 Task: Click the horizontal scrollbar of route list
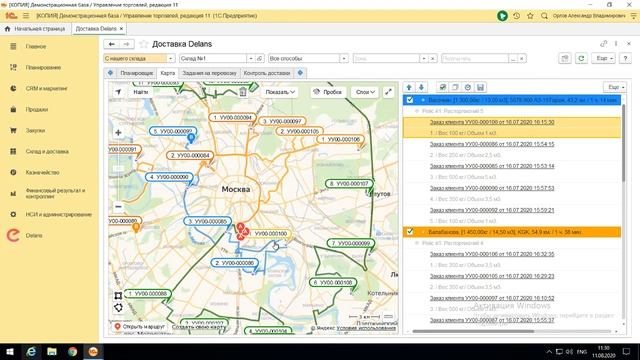pos(473,331)
